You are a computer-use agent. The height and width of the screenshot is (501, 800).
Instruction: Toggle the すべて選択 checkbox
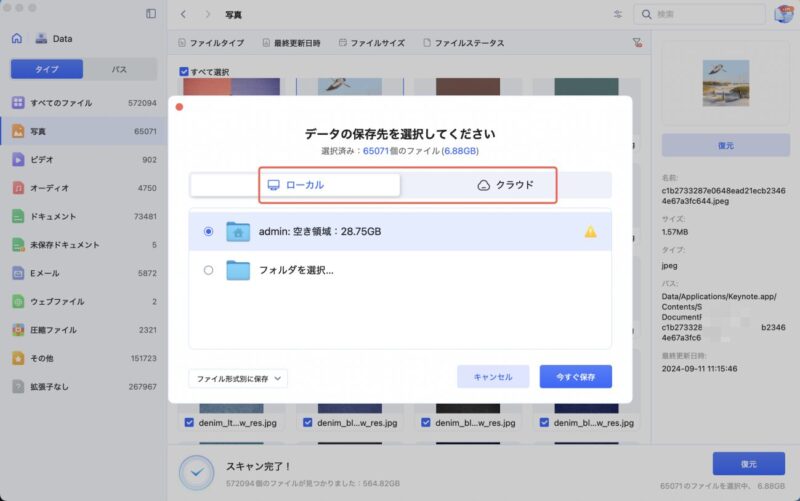point(183,72)
